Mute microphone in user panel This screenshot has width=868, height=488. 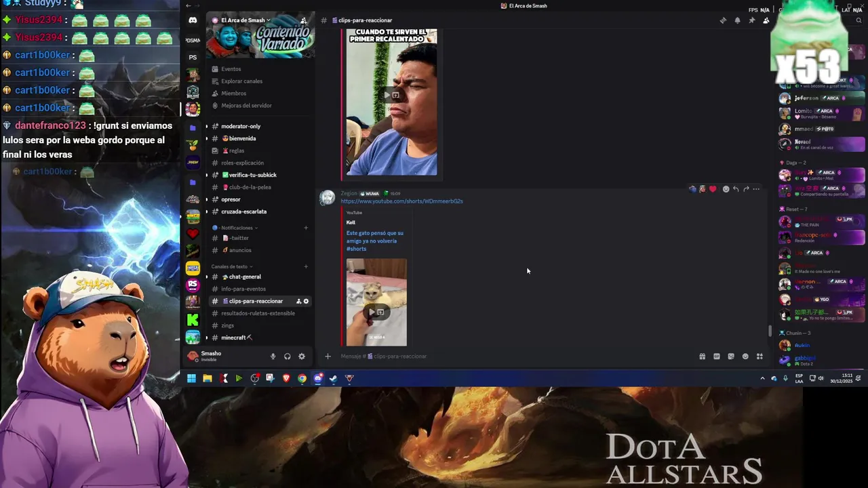(273, 357)
